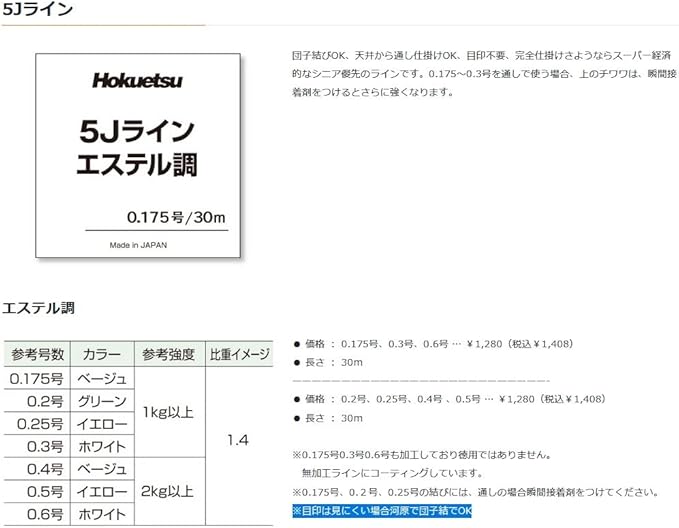This screenshot has width=679, height=528.
Task: Click the 'Made in JAPAN' text
Action: click(x=138, y=245)
